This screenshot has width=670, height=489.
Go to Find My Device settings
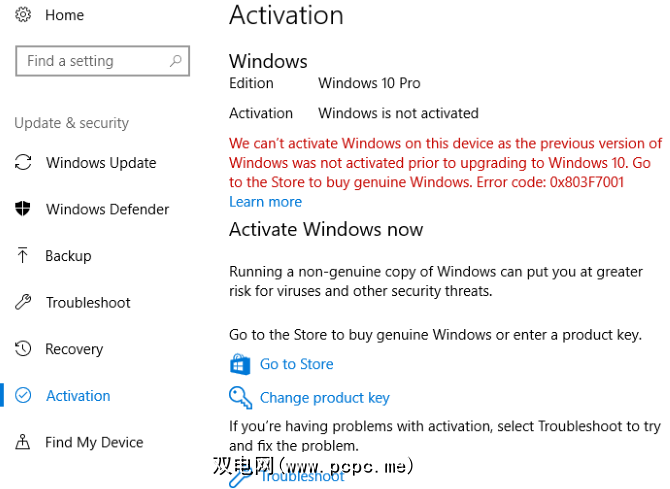click(94, 442)
